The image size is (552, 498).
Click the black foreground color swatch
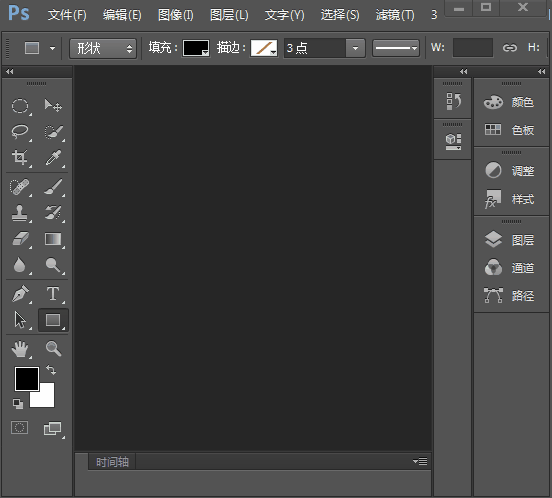pos(27,379)
